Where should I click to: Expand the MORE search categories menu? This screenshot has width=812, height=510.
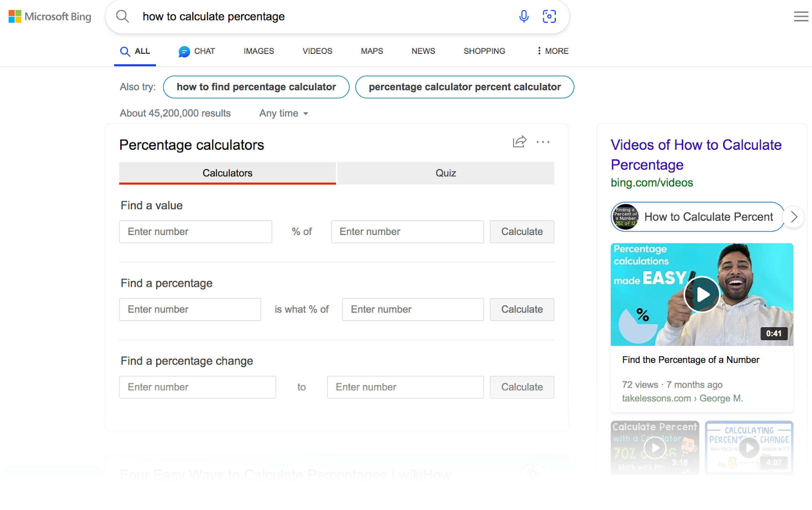click(553, 51)
